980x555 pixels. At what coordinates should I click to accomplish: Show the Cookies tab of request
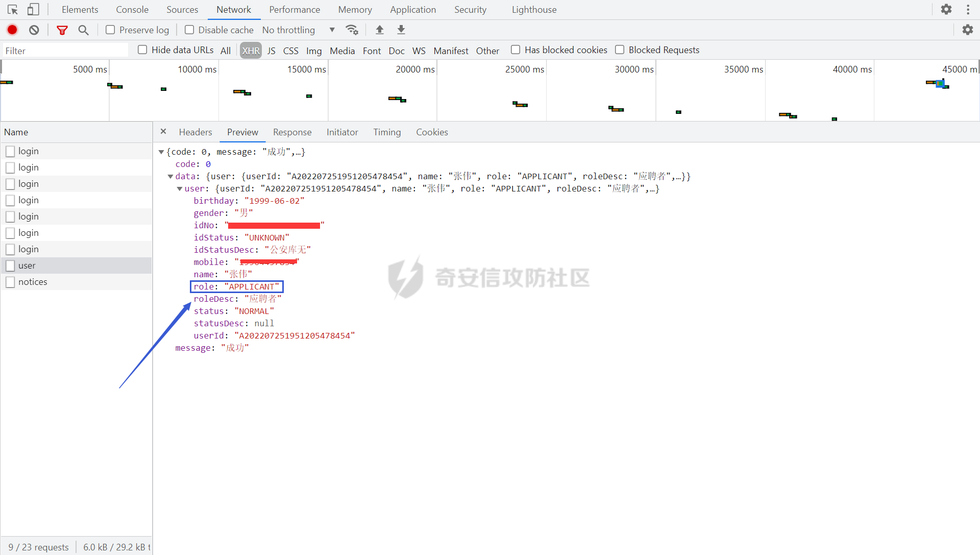point(432,132)
